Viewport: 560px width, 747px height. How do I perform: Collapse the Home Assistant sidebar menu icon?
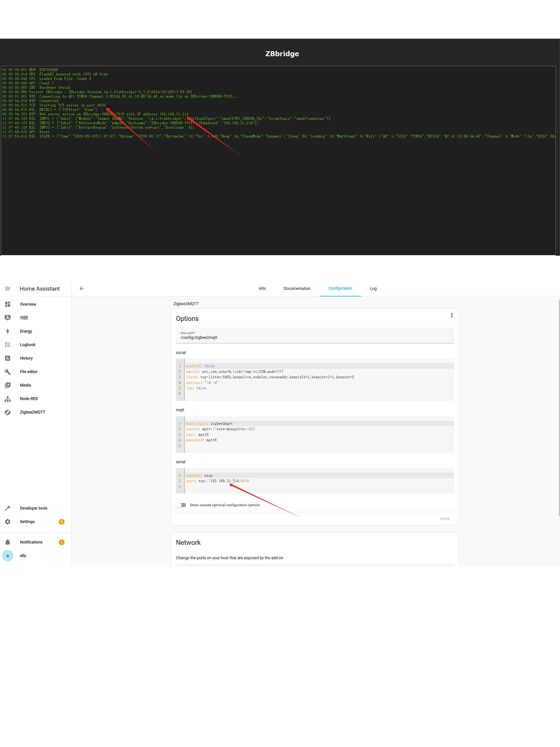pos(7,288)
